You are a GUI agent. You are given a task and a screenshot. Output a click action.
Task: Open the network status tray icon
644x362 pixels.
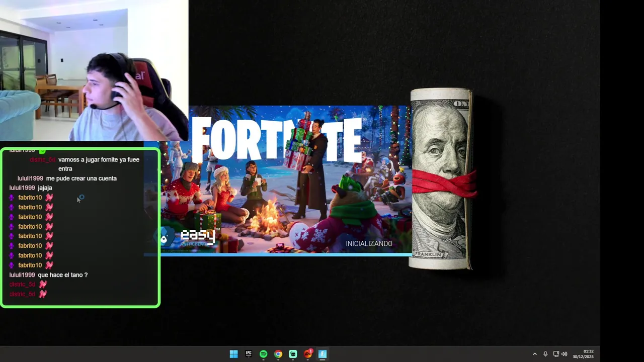(x=556, y=354)
